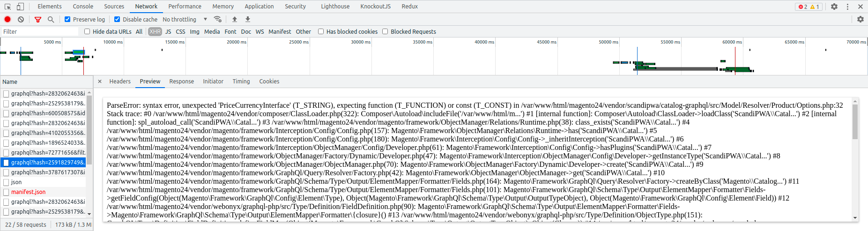Show the request Initiator tab
Screen dimensions: 868x231
213,82
